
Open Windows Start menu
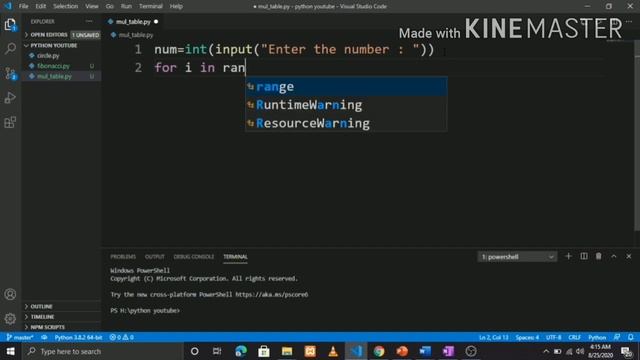(x=11, y=351)
